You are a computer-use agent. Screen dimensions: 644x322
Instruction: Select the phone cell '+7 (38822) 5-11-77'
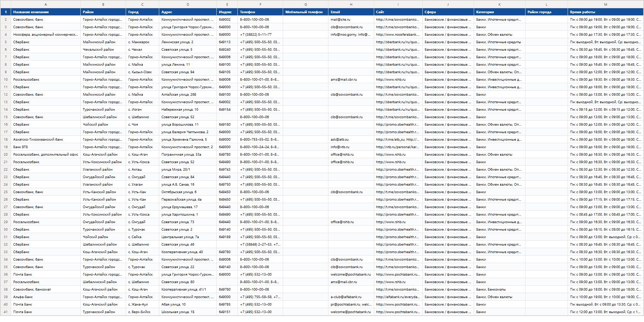pyautogui.click(x=260, y=35)
